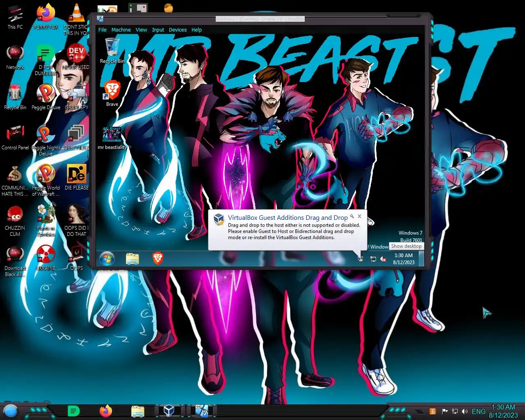Open host clock showing 8/12/2023
The image size is (525, 420).
503,411
